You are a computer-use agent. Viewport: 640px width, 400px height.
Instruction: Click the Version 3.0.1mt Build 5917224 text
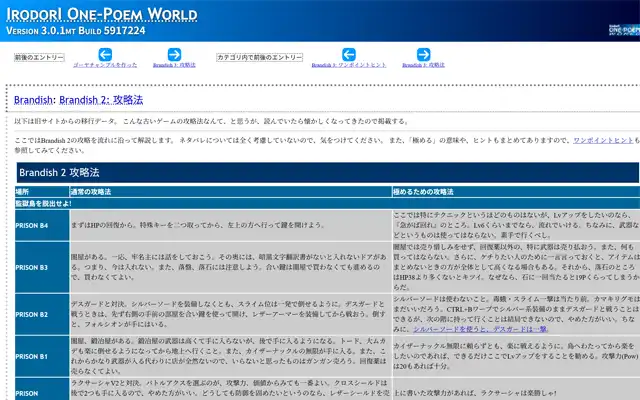click(x=76, y=31)
